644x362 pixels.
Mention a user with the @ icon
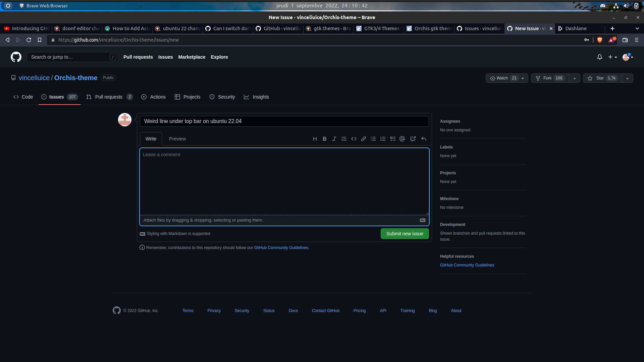402,138
